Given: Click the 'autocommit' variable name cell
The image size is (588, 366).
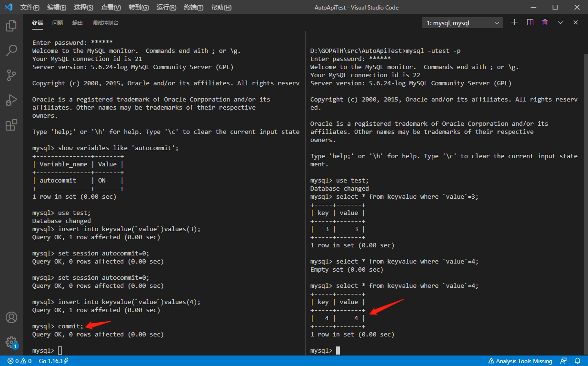Looking at the screenshot, I should pyautogui.click(x=58, y=180).
